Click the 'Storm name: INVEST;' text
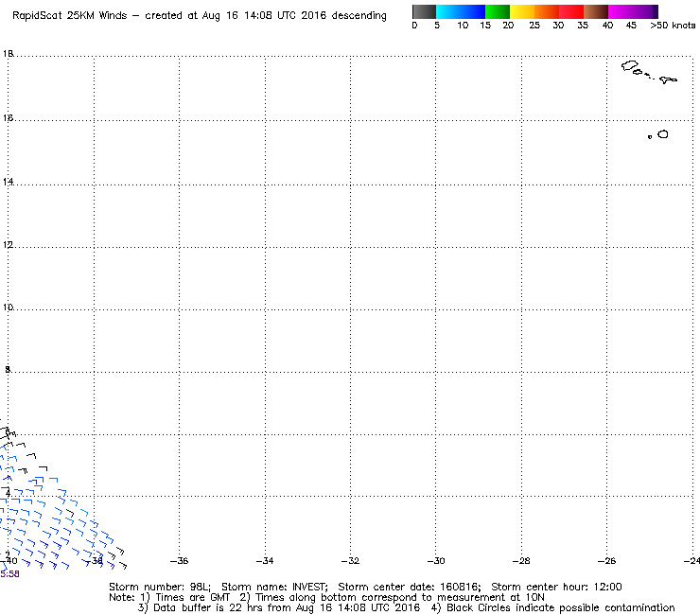The image size is (700, 615). [274, 587]
